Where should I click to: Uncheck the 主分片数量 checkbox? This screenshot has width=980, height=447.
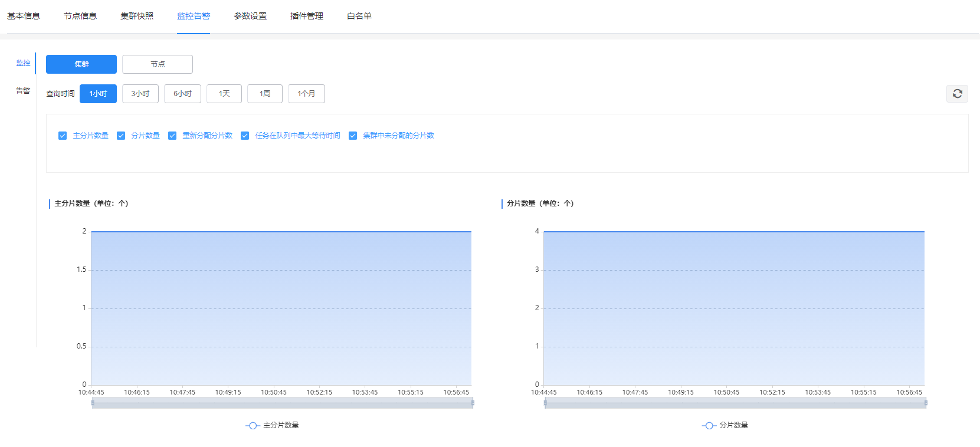(63, 136)
